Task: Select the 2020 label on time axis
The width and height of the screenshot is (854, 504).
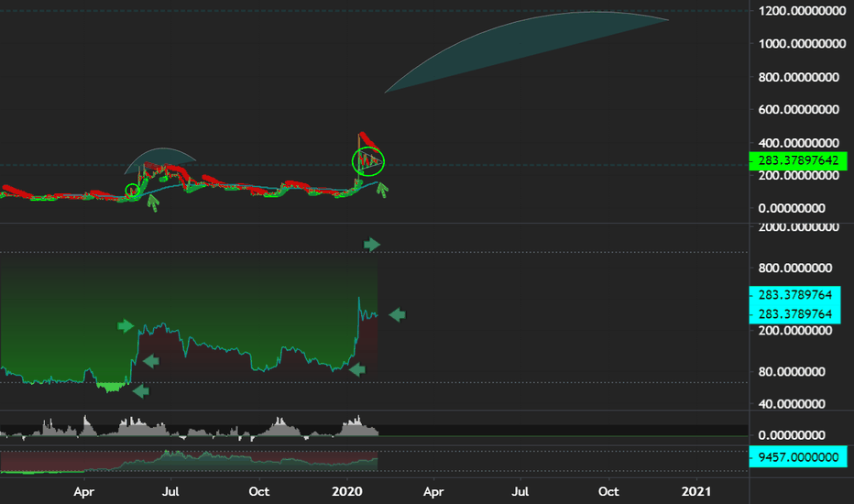Action: point(347,491)
